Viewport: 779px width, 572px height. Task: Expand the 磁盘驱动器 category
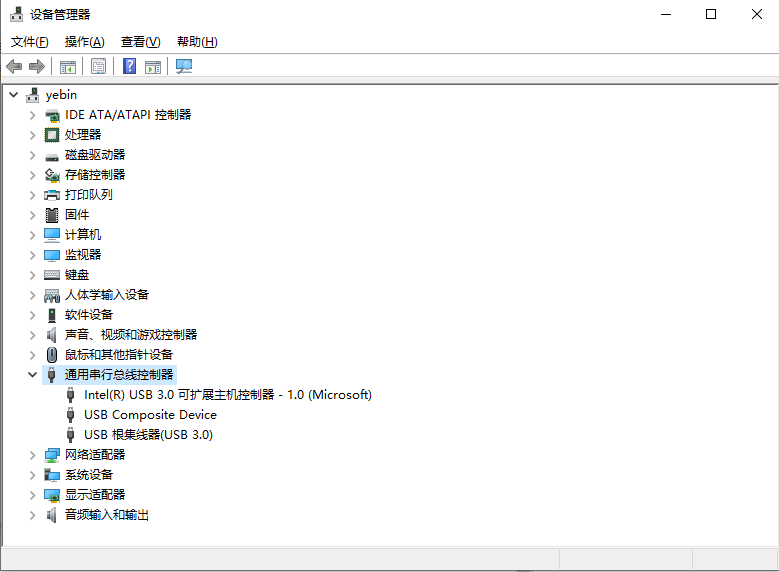32,155
